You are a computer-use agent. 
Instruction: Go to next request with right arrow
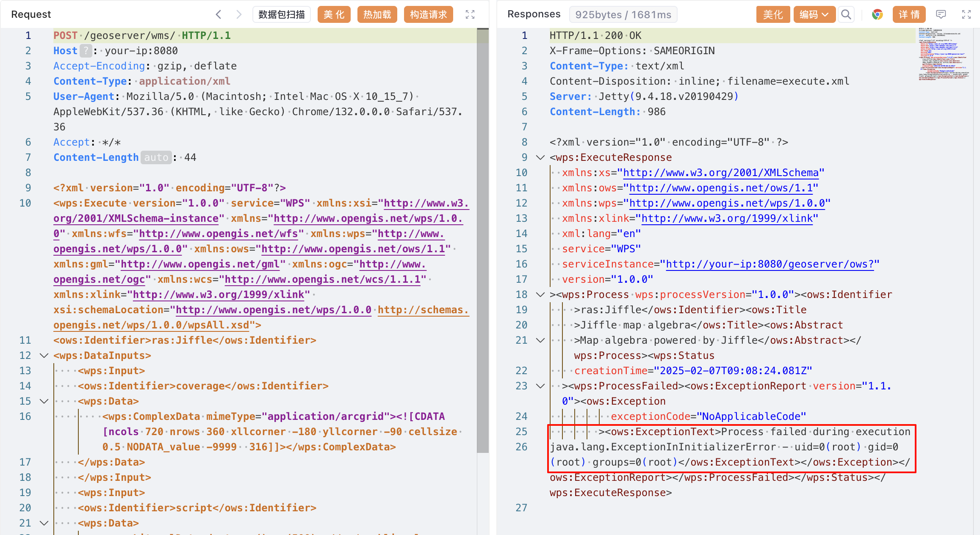[239, 14]
